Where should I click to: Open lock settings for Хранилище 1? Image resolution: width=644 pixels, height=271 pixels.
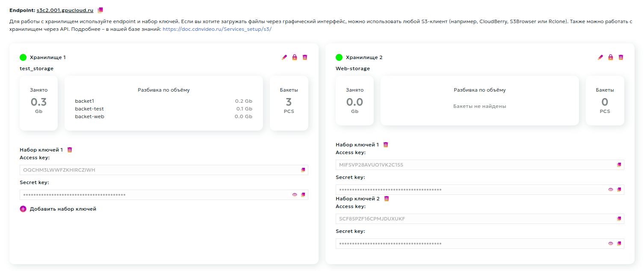(x=294, y=57)
